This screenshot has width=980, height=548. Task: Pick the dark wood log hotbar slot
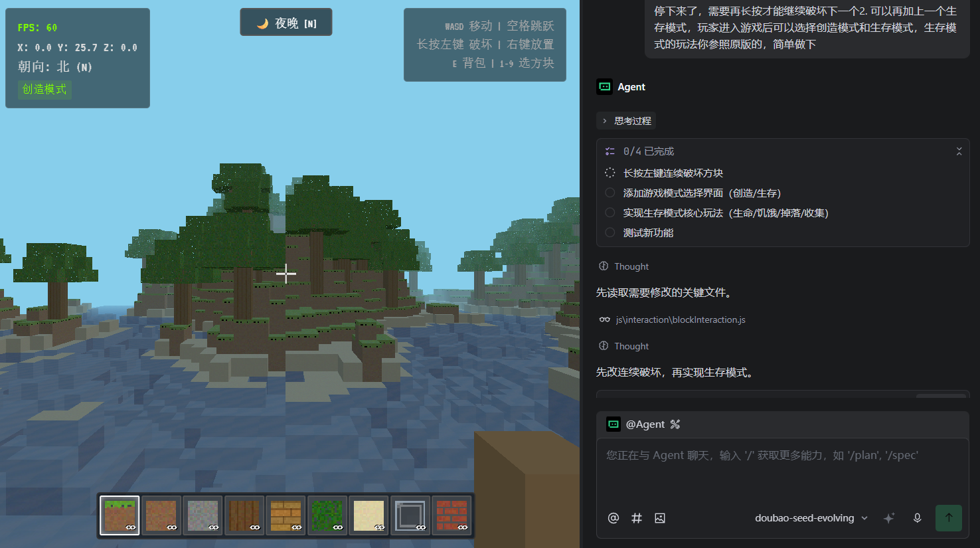(x=244, y=515)
